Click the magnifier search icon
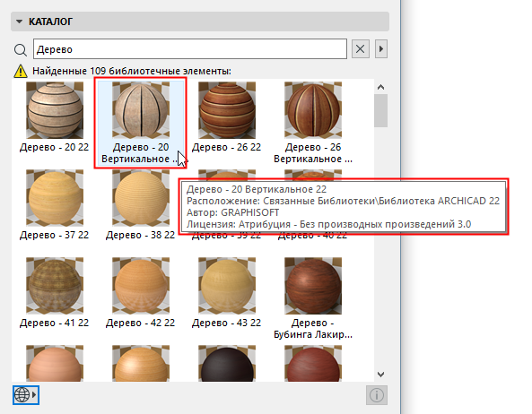This screenshot has height=414, width=532. coord(21,50)
